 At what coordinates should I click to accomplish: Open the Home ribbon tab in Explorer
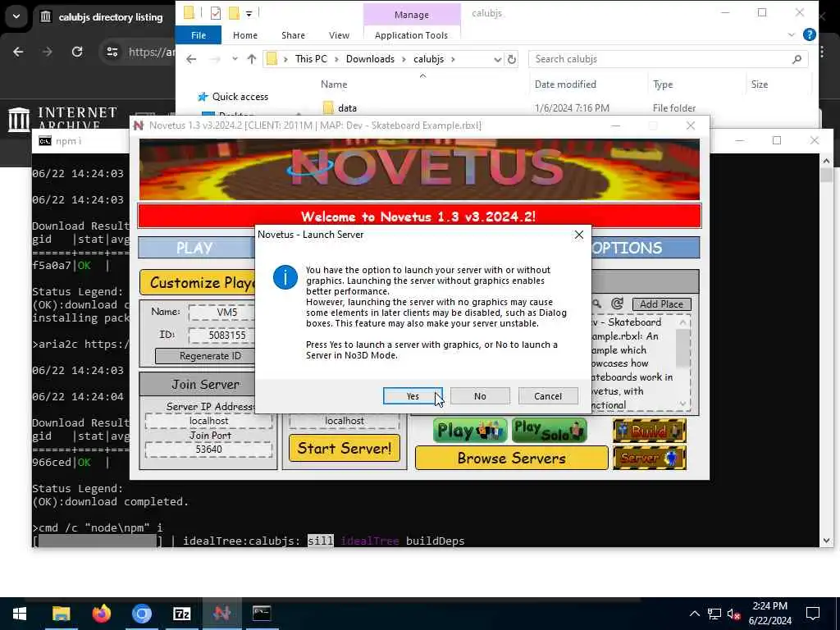pyautogui.click(x=244, y=35)
